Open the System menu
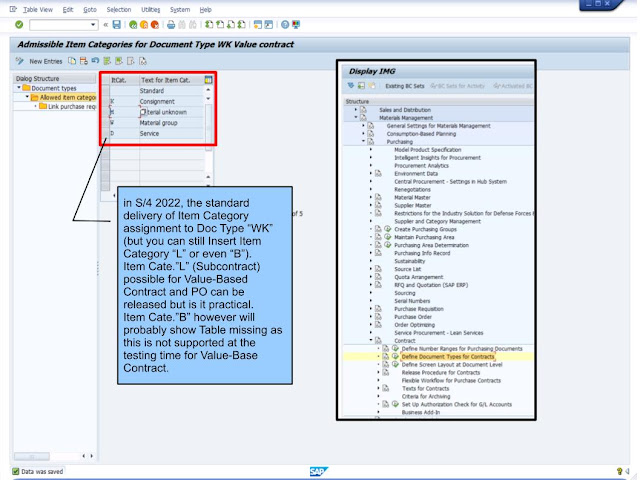 [180, 9]
